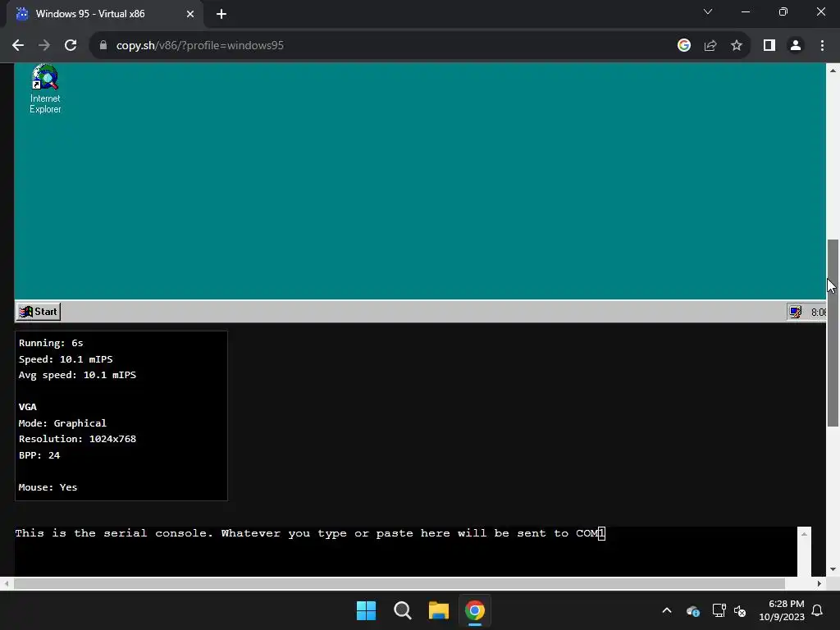Screen dimensions: 840x630
Task: Go forward in browser history
Action: tap(44, 46)
